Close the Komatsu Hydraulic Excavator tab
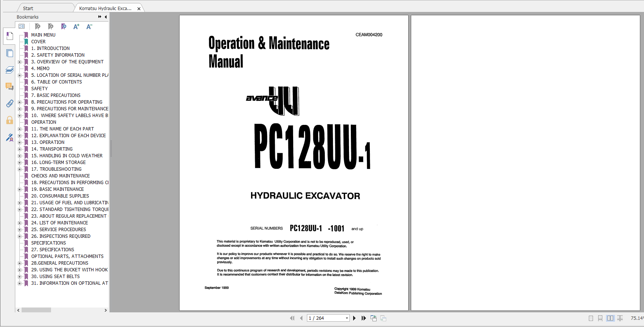 139,9
